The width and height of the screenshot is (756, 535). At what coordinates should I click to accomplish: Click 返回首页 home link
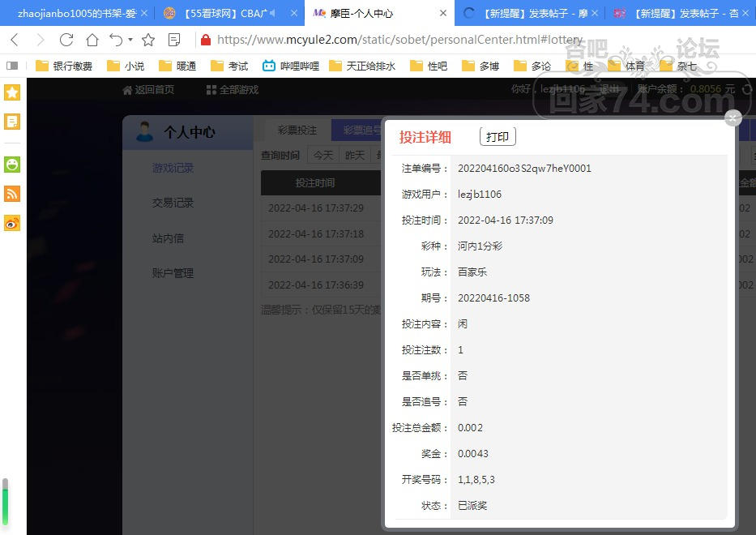pyautogui.click(x=148, y=90)
